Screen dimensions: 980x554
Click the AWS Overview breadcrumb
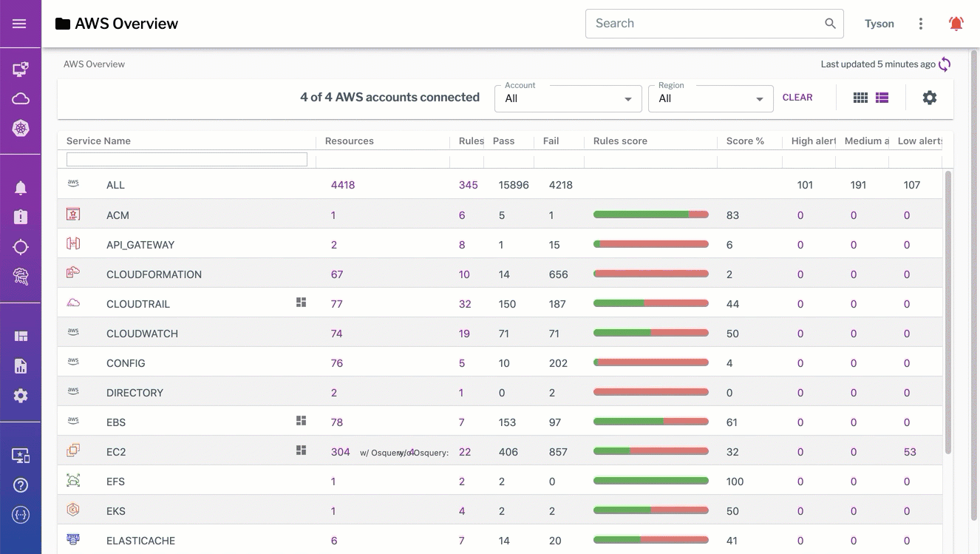[x=94, y=64]
